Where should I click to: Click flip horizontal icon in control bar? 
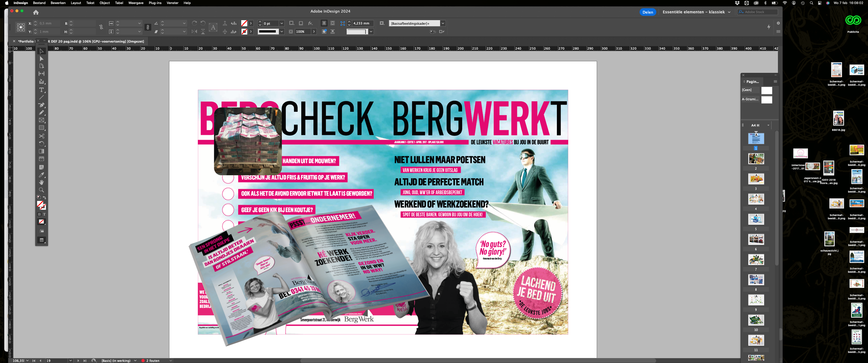click(x=195, y=32)
